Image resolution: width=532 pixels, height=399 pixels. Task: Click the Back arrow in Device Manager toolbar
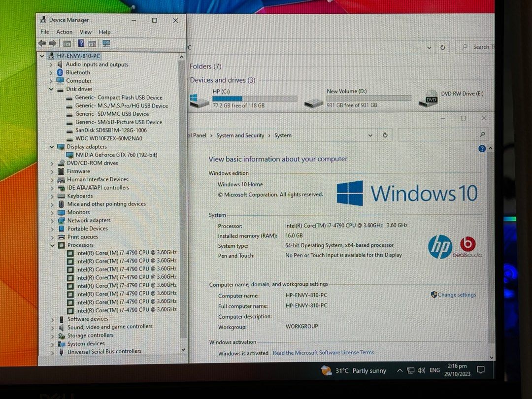[x=42, y=43]
